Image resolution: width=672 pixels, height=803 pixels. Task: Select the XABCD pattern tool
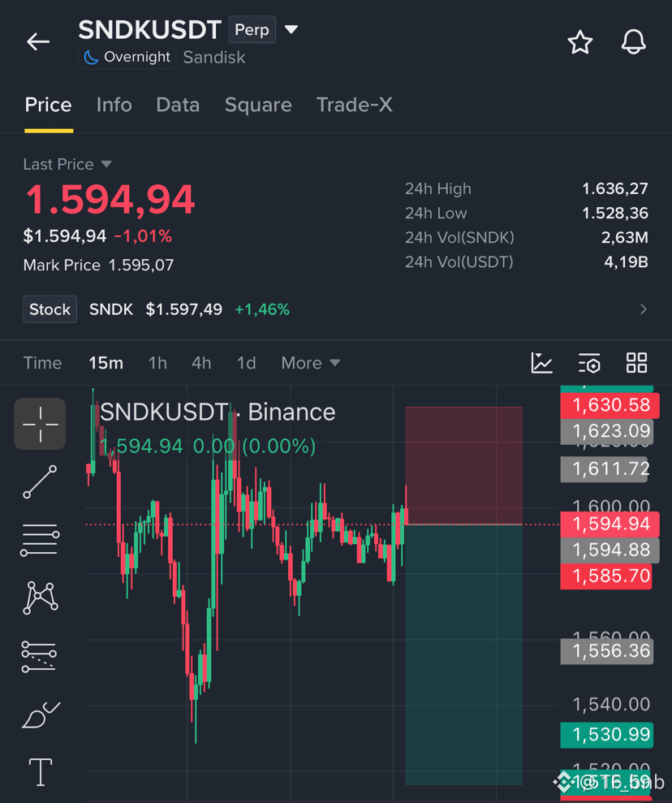(x=40, y=598)
